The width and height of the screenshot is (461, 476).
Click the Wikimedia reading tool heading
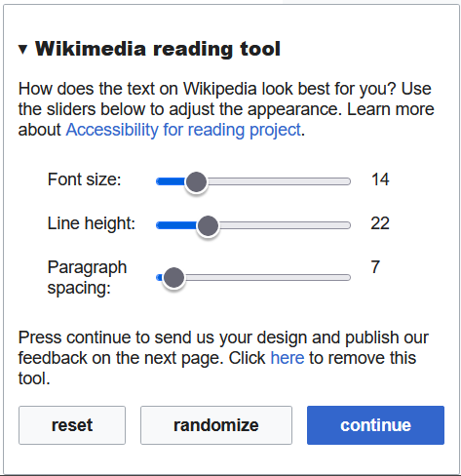[158, 49]
